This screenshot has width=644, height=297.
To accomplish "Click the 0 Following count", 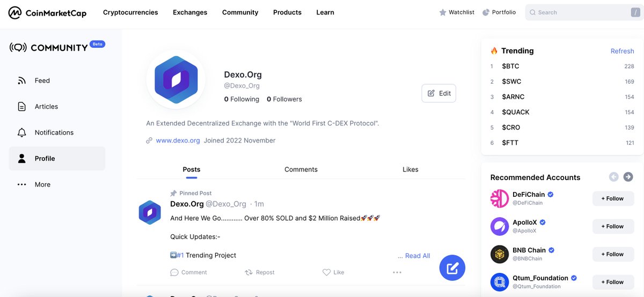I will tap(241, 99).
